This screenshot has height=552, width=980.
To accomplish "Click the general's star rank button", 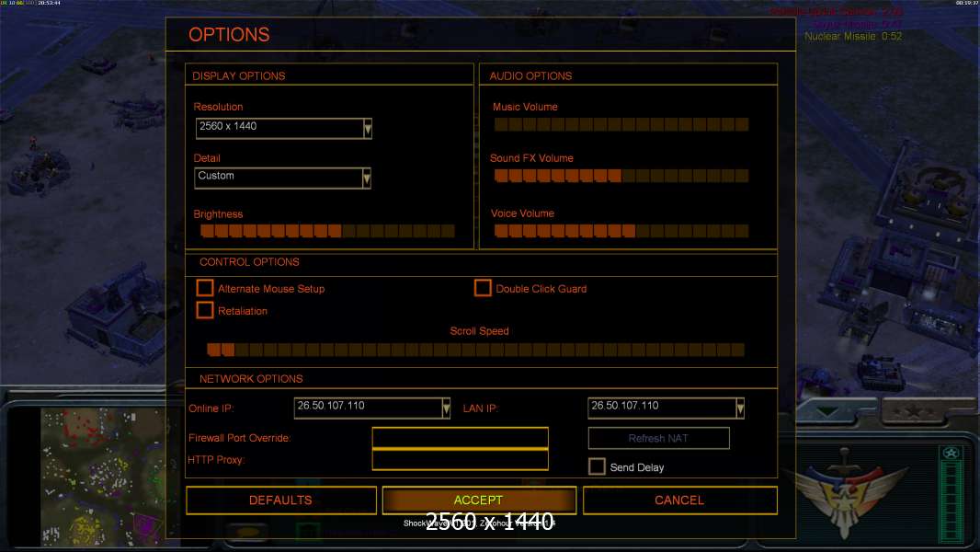I will (914, 411).
